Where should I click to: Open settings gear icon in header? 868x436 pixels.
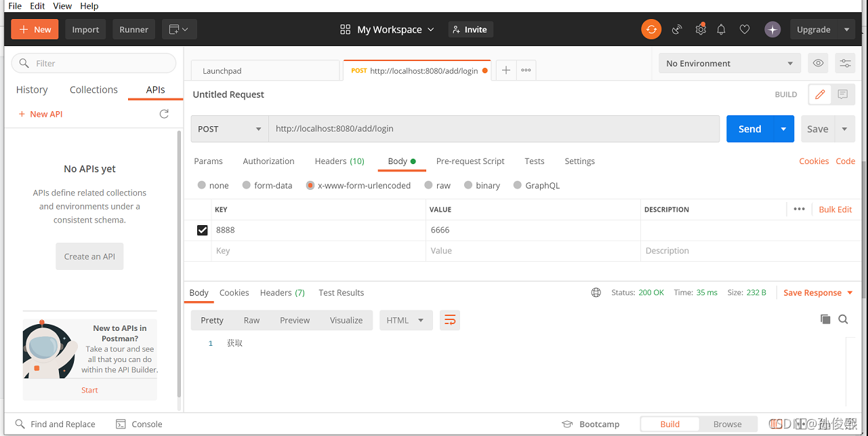[x=701, y=29]
